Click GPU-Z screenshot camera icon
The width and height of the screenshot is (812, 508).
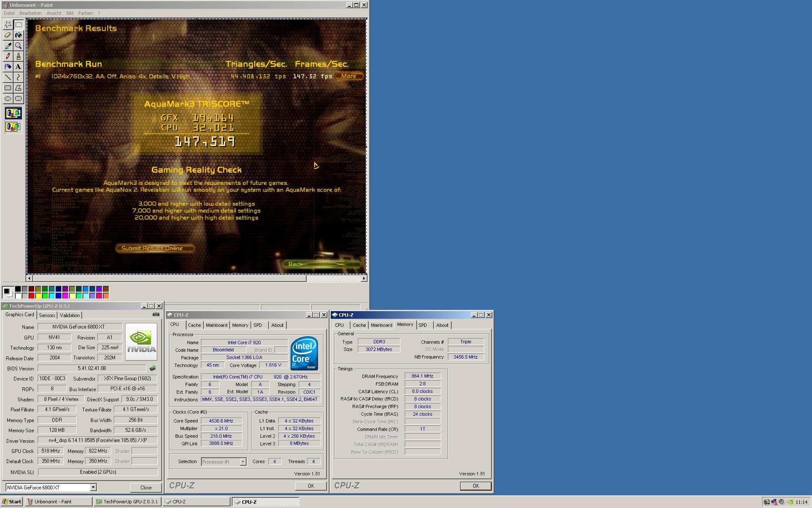click(x=156, y=315)
